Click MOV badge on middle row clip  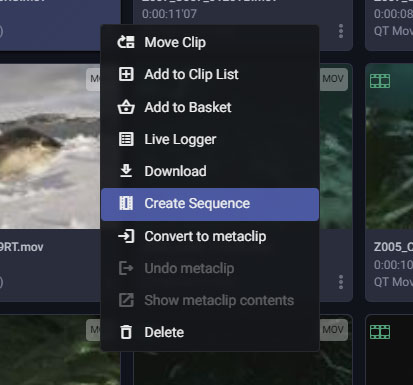click(333, 79)
